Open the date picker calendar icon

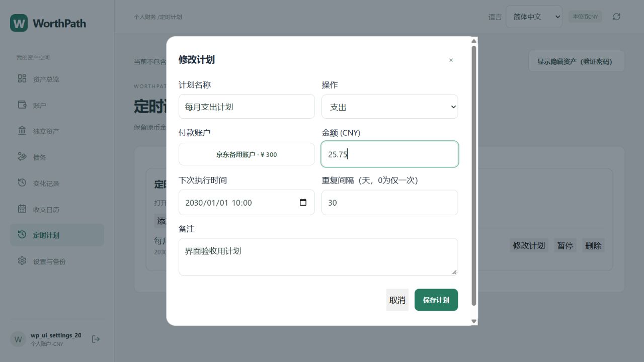303,203
